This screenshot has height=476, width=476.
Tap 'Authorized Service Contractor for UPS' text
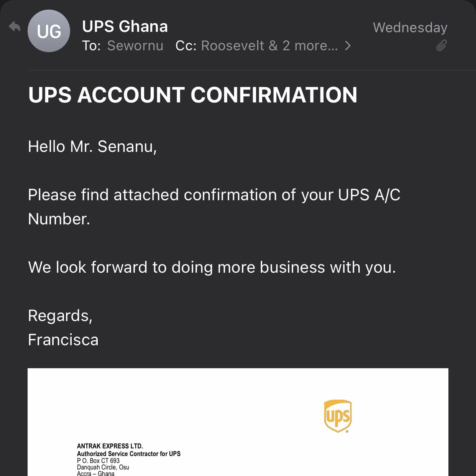pos(129,454)
